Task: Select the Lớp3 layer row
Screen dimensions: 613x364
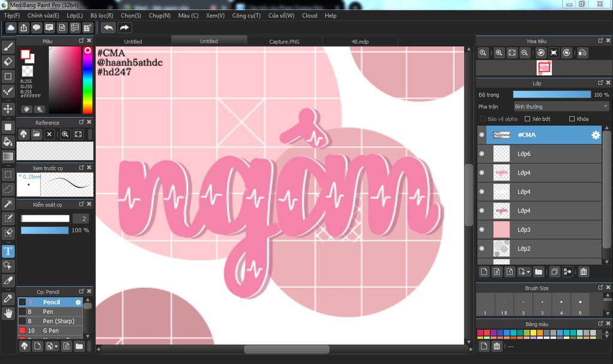Action: click(539, 229)
